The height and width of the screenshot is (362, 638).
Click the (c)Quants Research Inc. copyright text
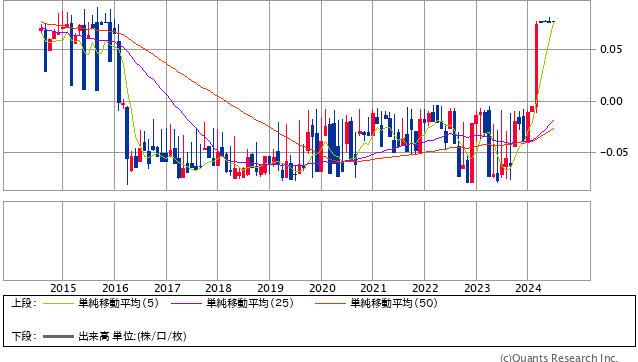pyautogui.click(x=559, y=358)
